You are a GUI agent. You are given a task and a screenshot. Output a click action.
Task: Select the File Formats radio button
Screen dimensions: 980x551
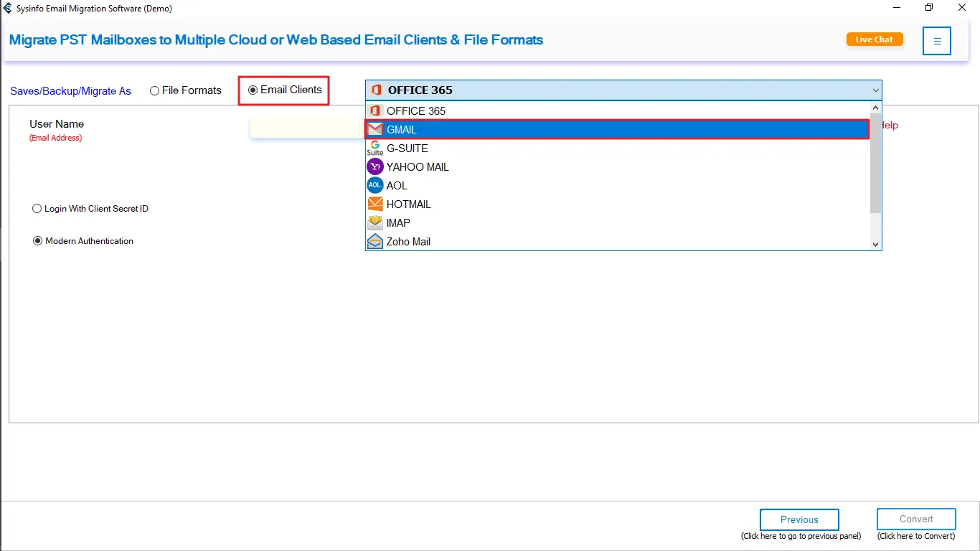[155, 91]
